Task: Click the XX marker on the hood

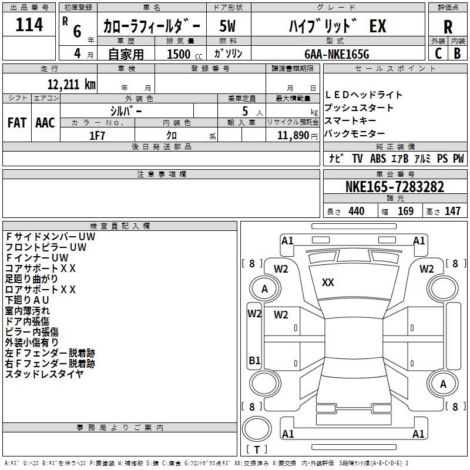Action: pyautogui.click(x=328, y=283)
